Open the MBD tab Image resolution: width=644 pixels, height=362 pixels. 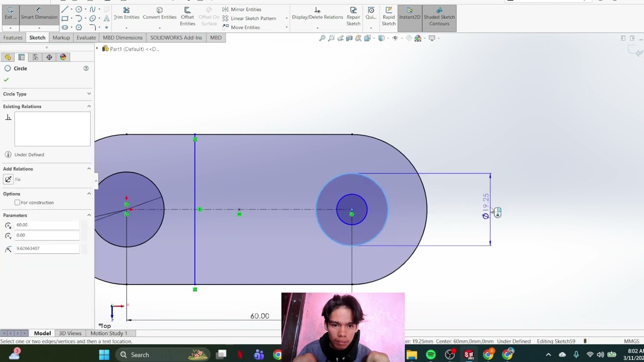point(216,38)
